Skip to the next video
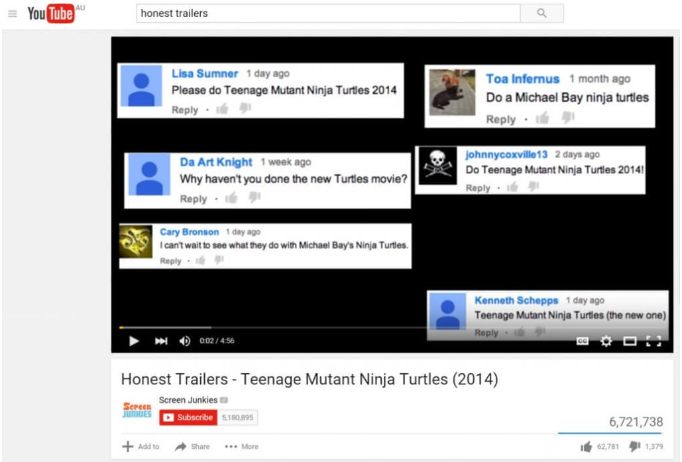The image size is (682, 462). [x=161, y=341]
